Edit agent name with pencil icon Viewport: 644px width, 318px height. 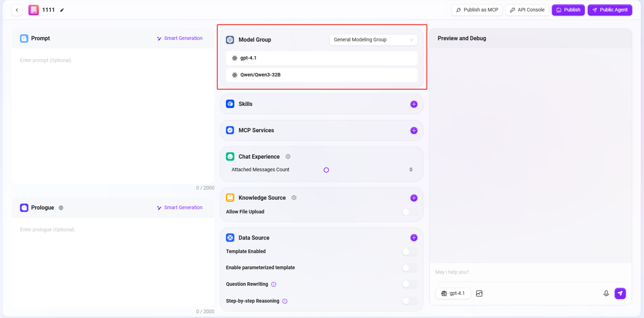point(62,10)
